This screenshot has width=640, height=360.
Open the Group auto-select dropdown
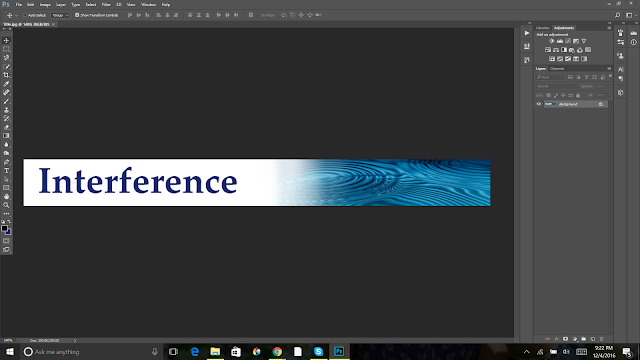point(60,15)
